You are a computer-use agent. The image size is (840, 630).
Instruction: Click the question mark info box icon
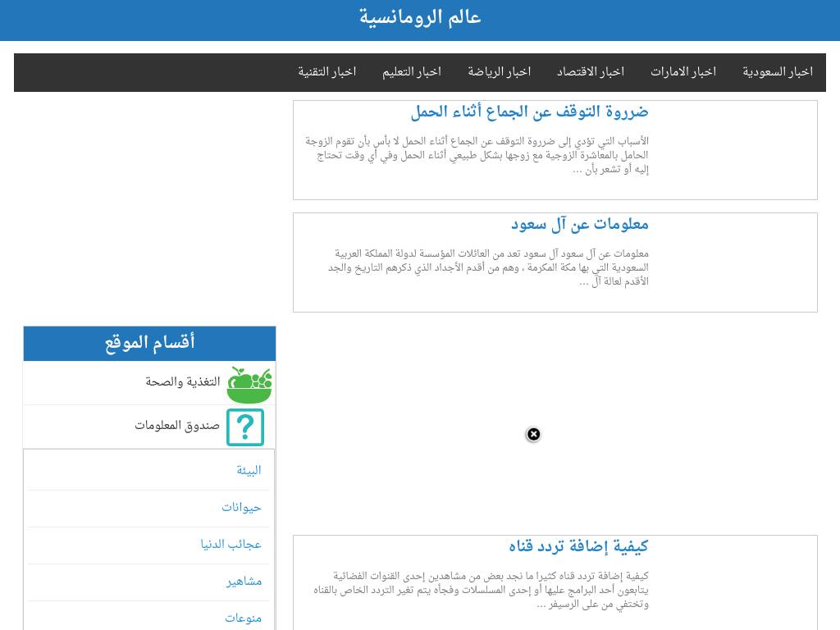(x=245, y=427)
